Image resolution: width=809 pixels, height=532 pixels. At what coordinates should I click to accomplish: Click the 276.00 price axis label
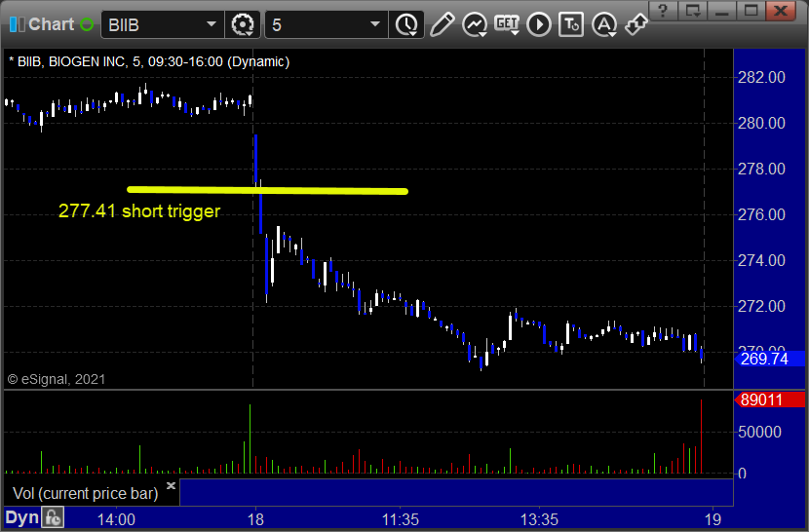pos(761,214)
